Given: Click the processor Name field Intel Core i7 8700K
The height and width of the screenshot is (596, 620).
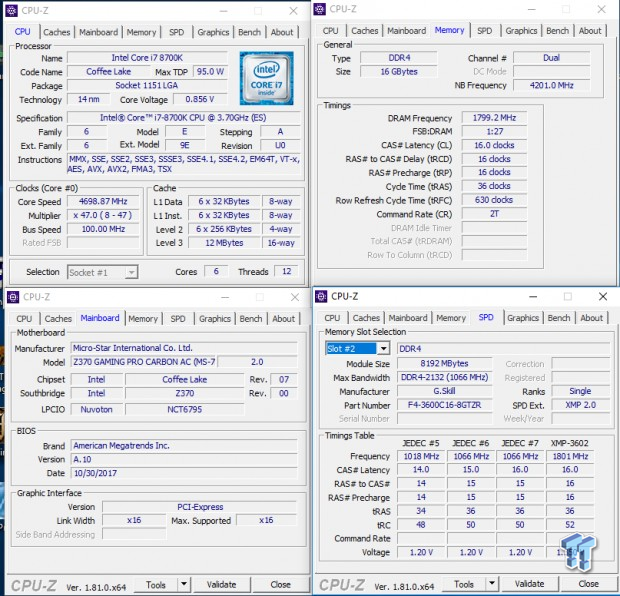Looking at the screenshot, I should 147,58.
